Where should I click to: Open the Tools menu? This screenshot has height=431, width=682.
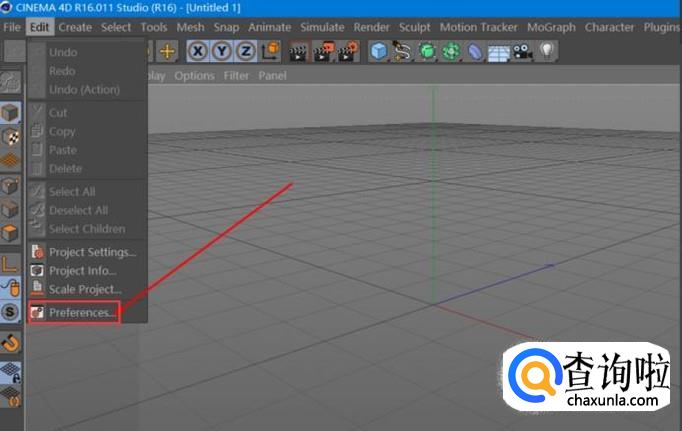[x=154, y=27]
